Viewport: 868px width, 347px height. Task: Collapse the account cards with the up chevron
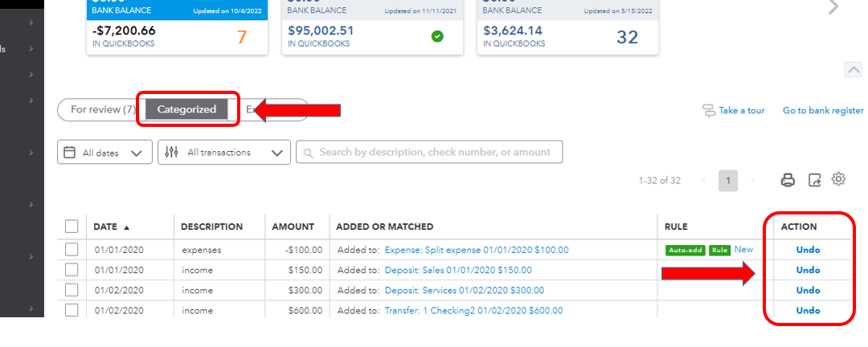tap(853, 70)
